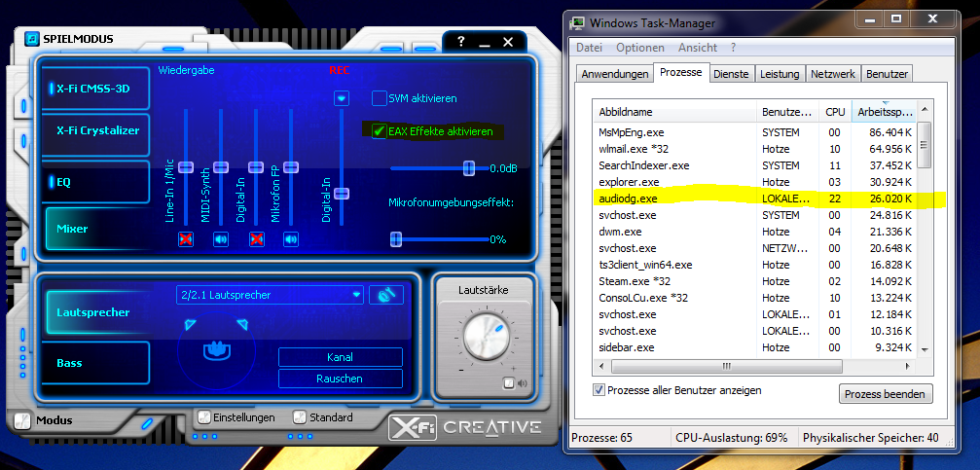The height and width of the screenshot is (470, 980).
Task: Select the ts3client_win64.exe process
Action: click(x=756, y=265)
